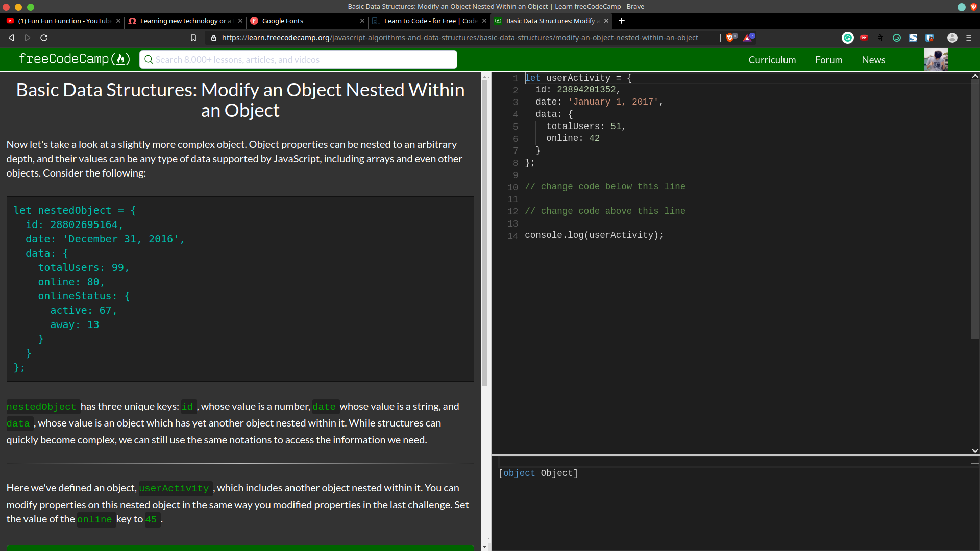Open the browser profile avatar menu
The height and width of the screenshot is (551, 980).
(952, 38)
